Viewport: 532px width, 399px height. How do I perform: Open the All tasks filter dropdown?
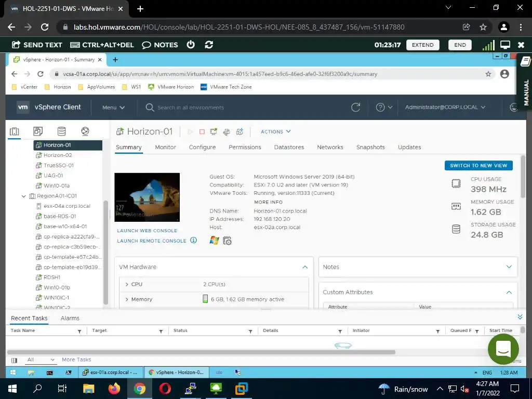[x=41, y=360]
